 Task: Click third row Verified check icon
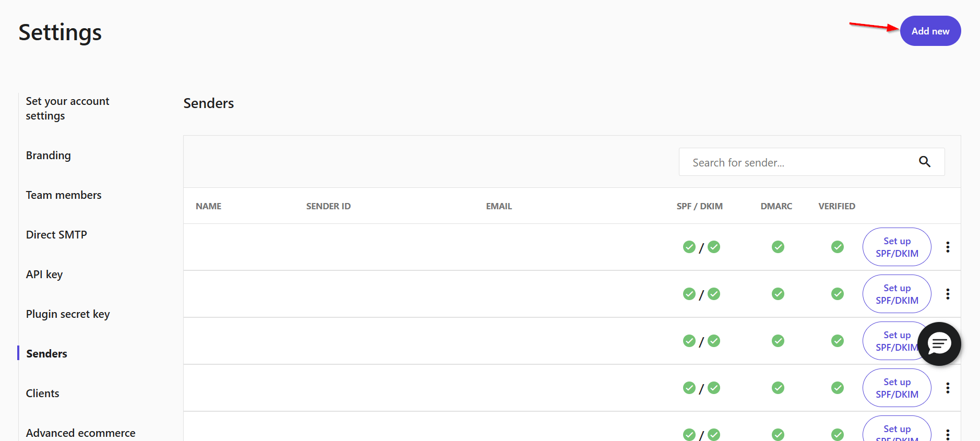838,341
